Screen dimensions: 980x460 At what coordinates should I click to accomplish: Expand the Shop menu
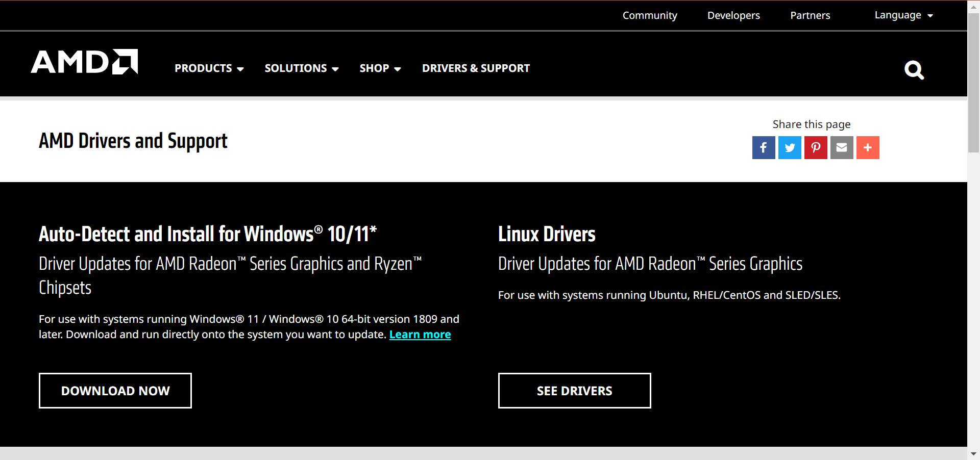pyautogui.click(x=380, y=68)
